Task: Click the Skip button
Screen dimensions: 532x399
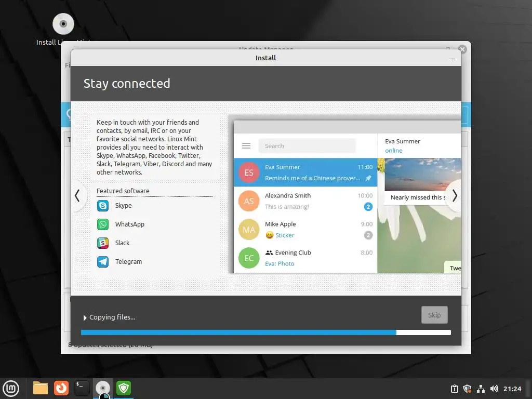Action: point(434,315)
